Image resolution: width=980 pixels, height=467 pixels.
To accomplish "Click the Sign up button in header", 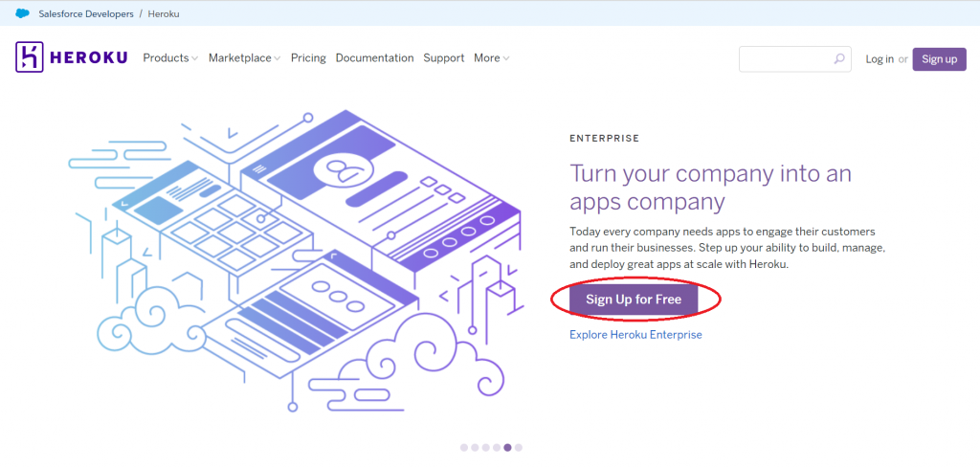I will [939, 58].
